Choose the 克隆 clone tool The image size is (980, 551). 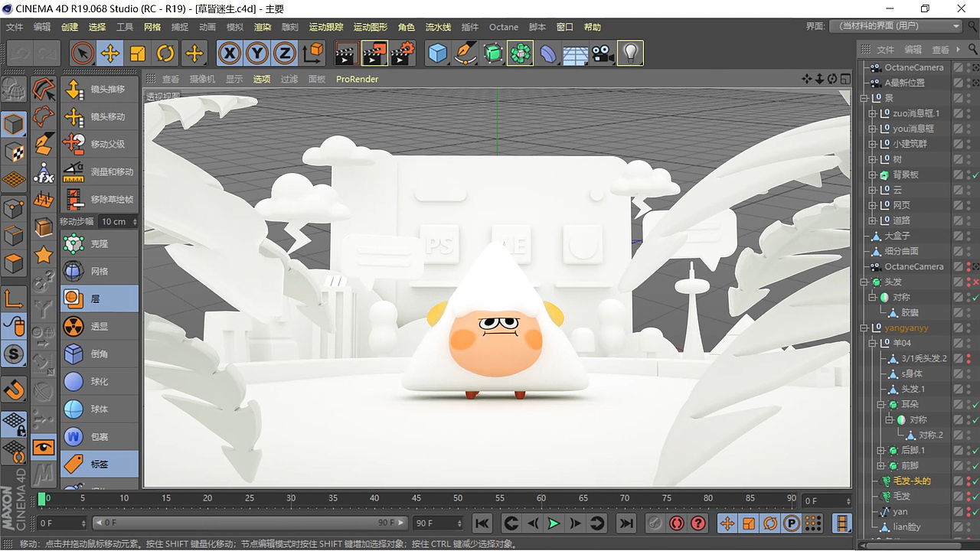100,243
